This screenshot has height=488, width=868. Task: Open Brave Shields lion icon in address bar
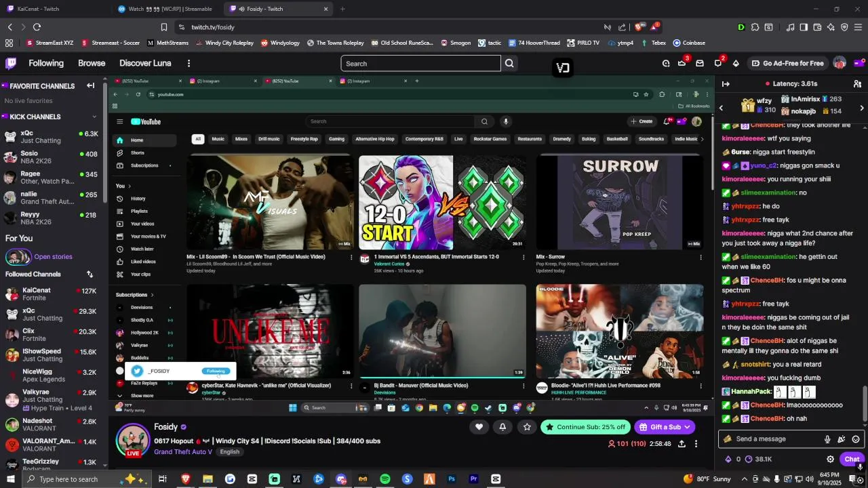(639, 27)
